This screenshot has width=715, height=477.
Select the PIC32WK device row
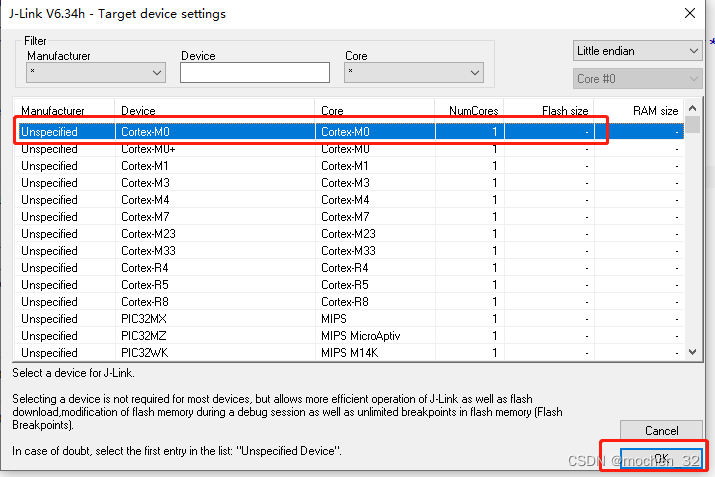(x=350, y=353)
